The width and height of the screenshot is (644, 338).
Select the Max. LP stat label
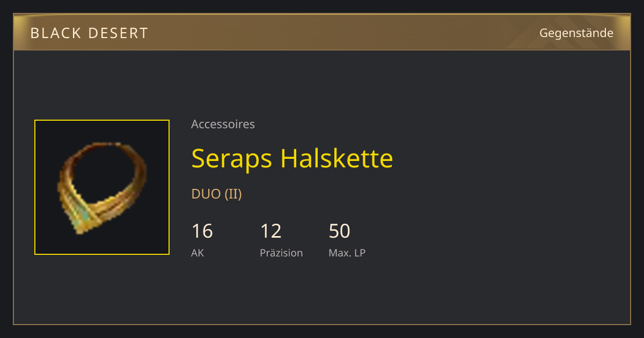tap(347, 253)
